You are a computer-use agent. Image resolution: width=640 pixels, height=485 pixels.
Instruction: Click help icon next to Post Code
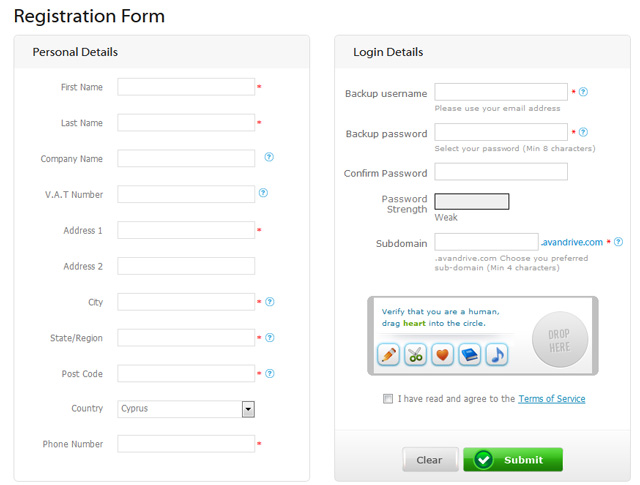coord(270,374)
